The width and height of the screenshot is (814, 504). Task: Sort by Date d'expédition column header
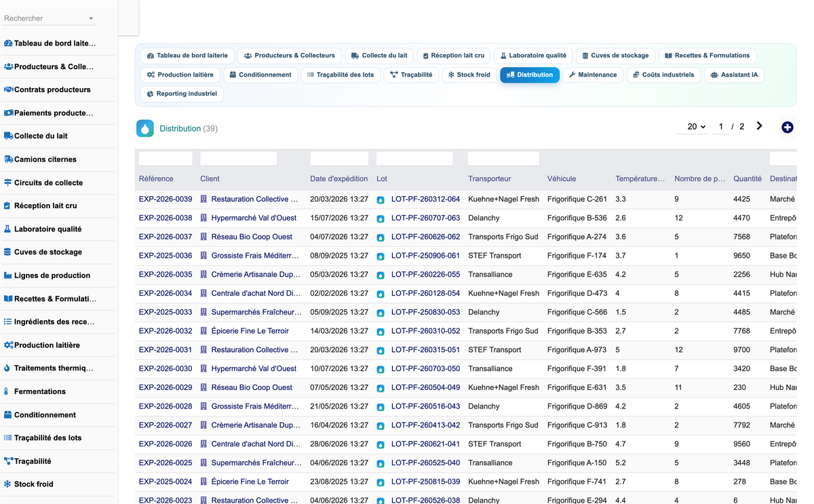339,179
